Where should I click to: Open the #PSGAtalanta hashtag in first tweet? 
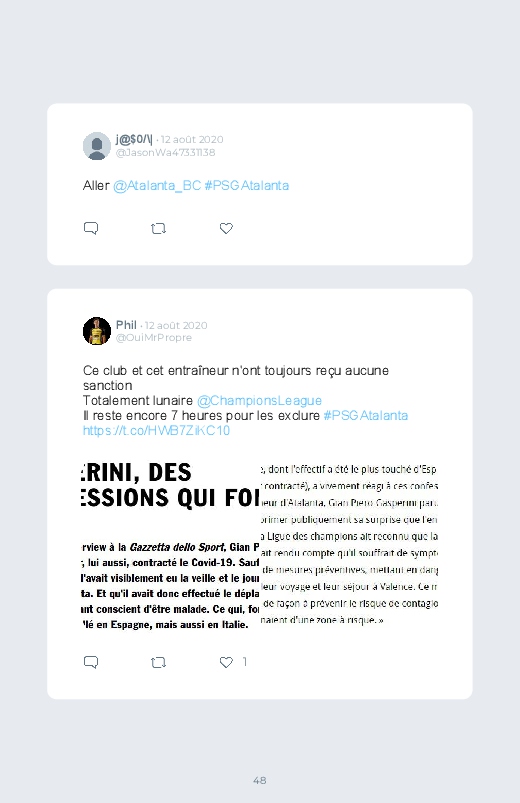pos(246,185)
